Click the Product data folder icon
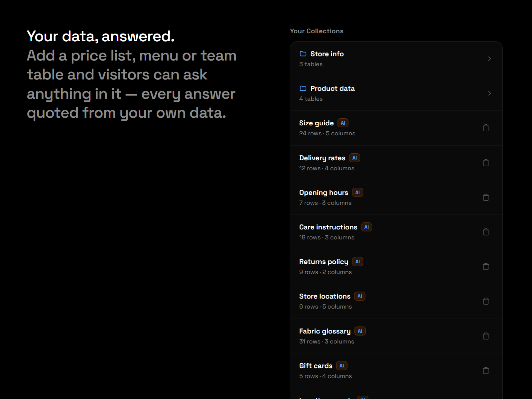Viewport: 532px width, 399px height. pos(303,88)
